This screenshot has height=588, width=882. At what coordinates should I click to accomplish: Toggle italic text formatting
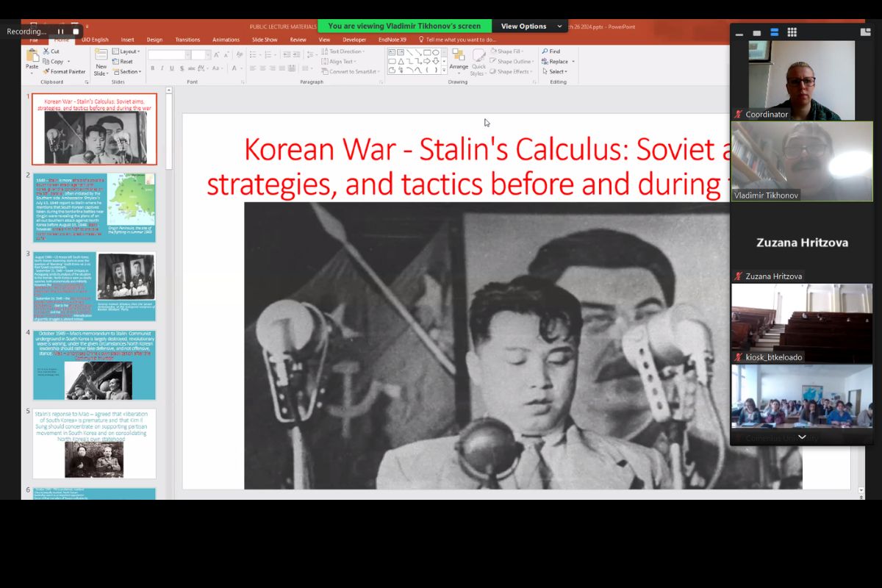[x=162, y=68]
